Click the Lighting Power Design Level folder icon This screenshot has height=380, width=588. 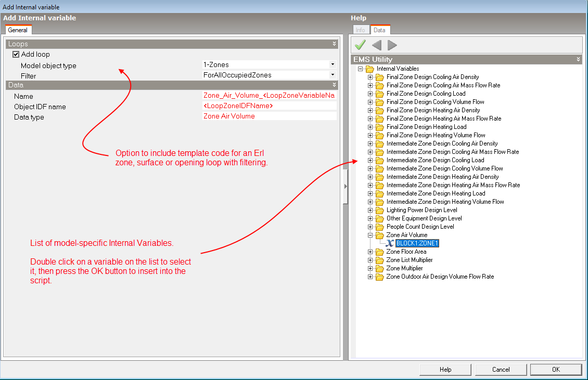[x=380, y=210]
